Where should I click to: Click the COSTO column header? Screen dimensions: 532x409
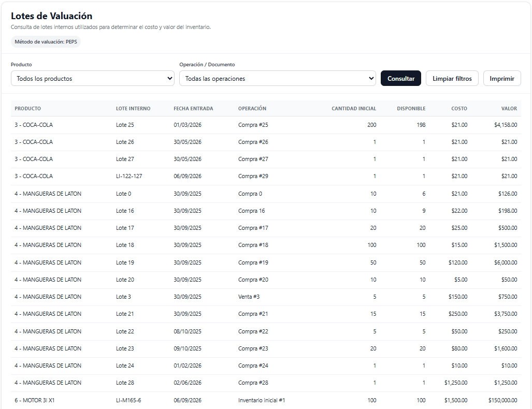(459, 109)
